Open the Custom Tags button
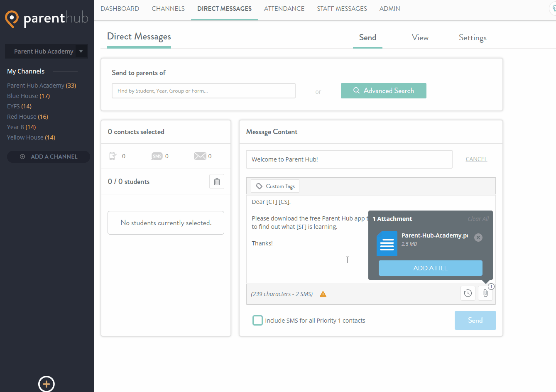This screenshot has width=556, height=392. tap(275, 186)
